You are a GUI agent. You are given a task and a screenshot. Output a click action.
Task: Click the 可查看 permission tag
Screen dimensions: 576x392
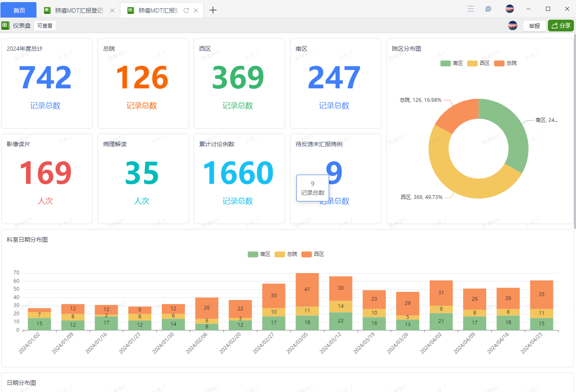point(45,26)
